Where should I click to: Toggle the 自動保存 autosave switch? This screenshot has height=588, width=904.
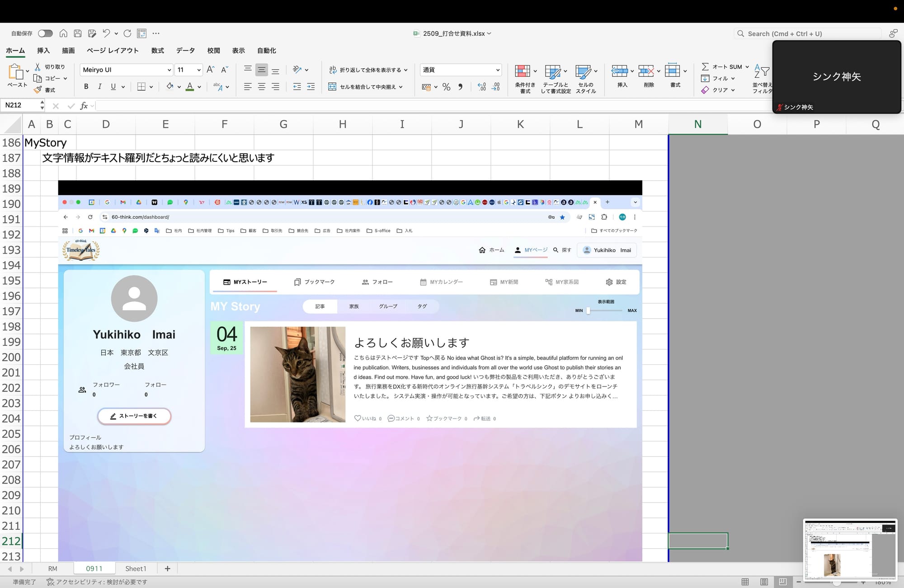click(x=45, y=33)
